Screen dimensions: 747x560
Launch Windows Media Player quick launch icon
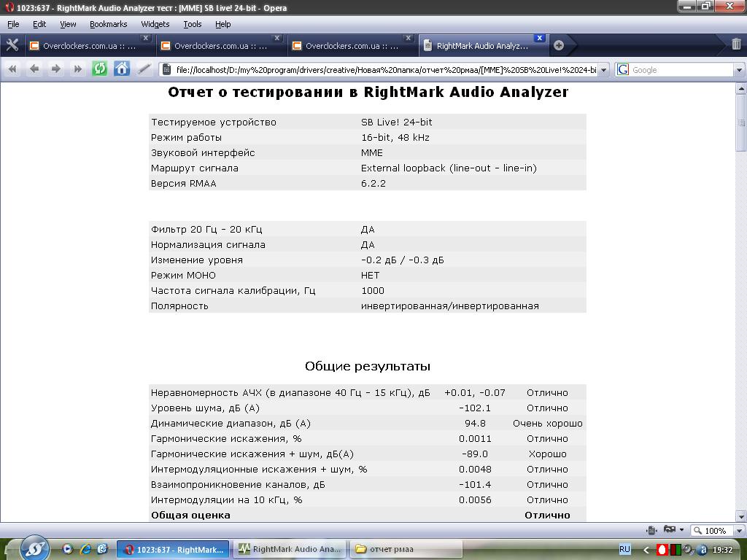click(67, 548)
